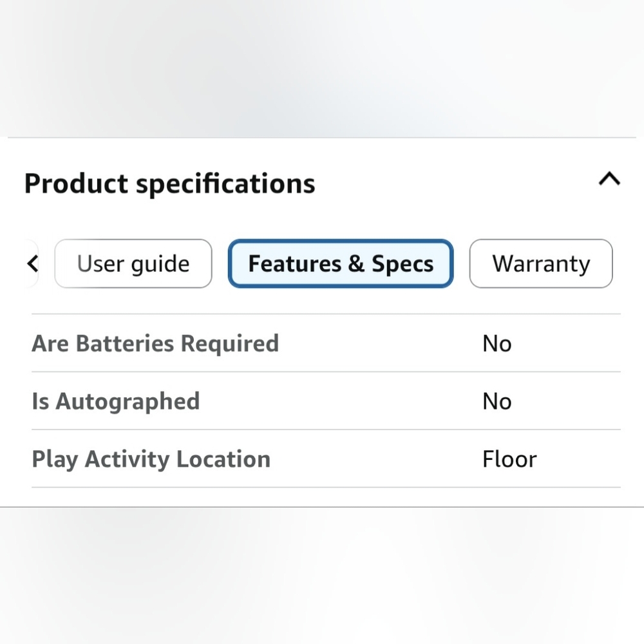This screenshot has height=644, width=644.
Task: Collapse the Product specifications section chevron
Action: click(x=609, y=179)
